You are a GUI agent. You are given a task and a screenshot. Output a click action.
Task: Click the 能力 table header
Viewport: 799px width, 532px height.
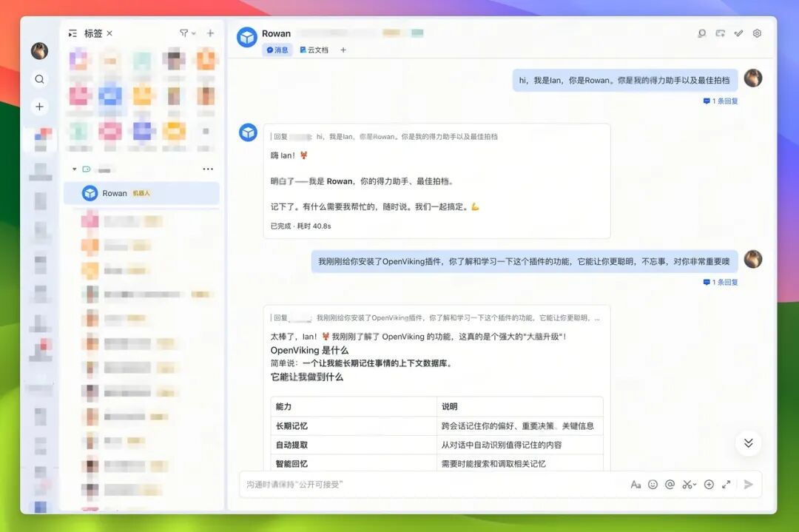[x=354, y=407]
